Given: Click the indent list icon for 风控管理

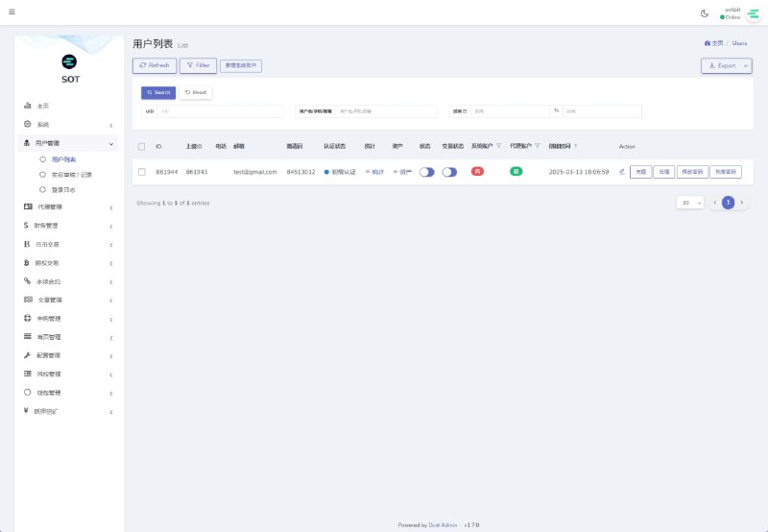Looking at the screenshot, I should click(28, 374).
